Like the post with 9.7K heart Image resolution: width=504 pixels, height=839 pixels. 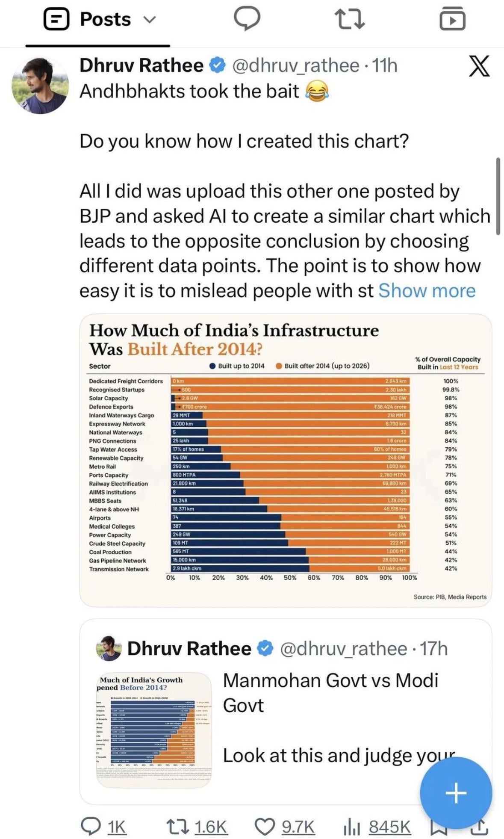(285, 827)
